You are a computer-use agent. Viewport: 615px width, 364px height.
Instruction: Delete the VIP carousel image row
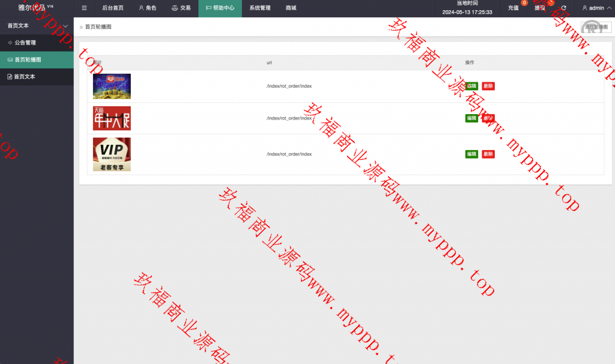click(x=488, y=154)
